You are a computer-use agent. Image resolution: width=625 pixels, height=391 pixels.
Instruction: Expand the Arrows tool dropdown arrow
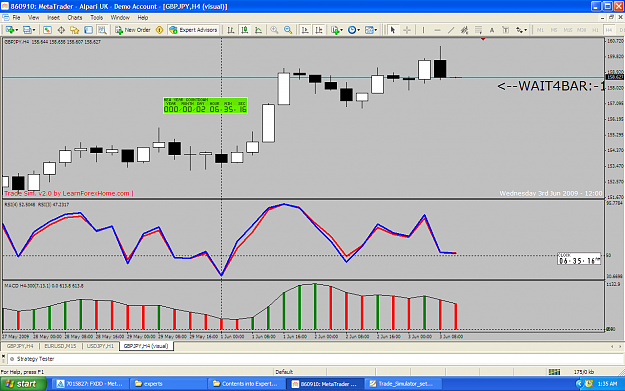point(526,30)
